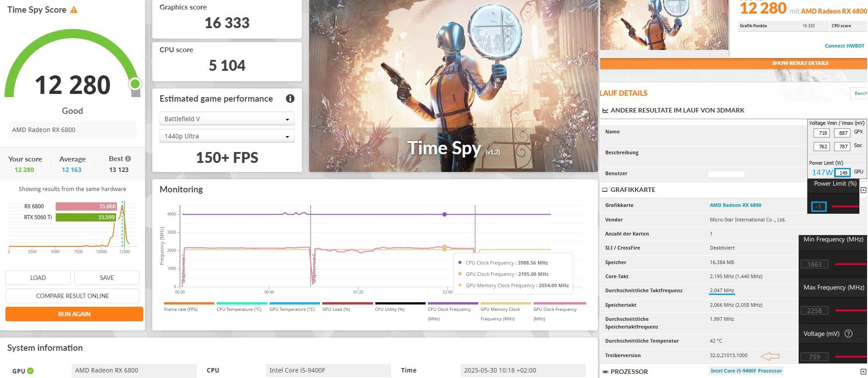The width and height of the screenshot is (868, 378).
Task: Click the 150+ FPS estimate text
Action: point(227,157)
